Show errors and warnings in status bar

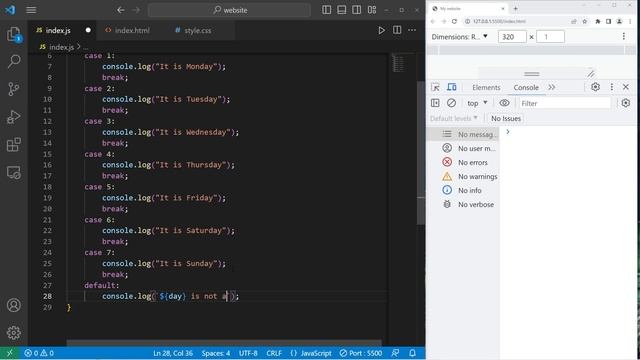(39, 353)
